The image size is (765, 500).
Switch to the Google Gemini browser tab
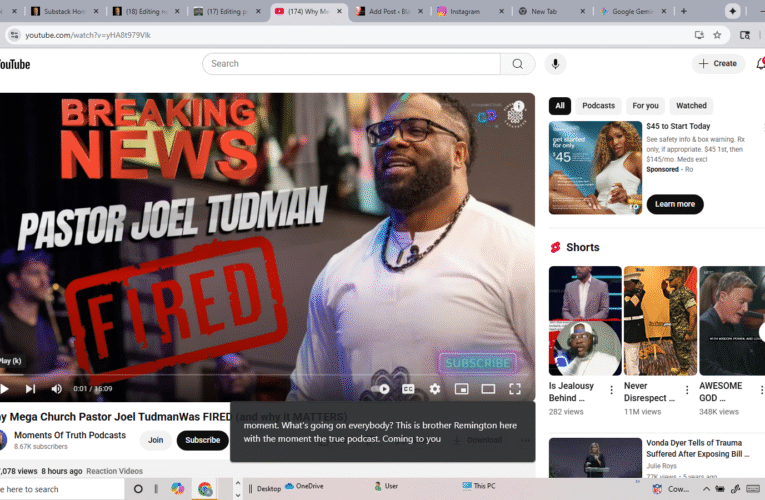pos(632,11)
